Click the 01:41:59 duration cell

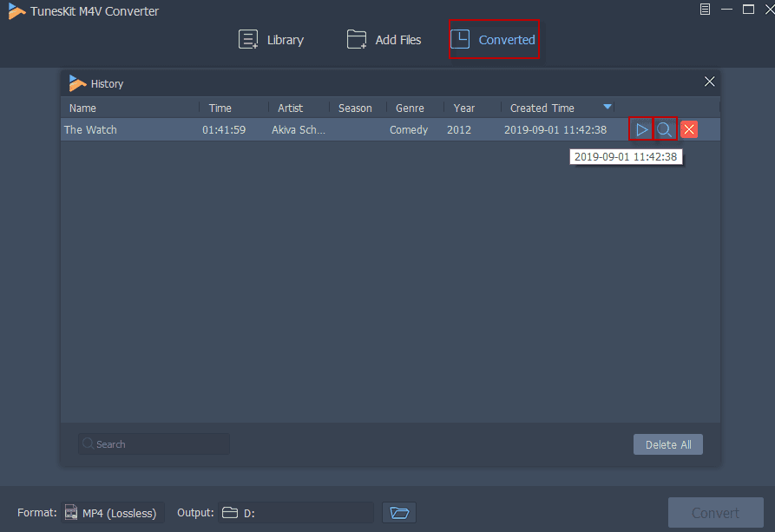pos(224,129)
